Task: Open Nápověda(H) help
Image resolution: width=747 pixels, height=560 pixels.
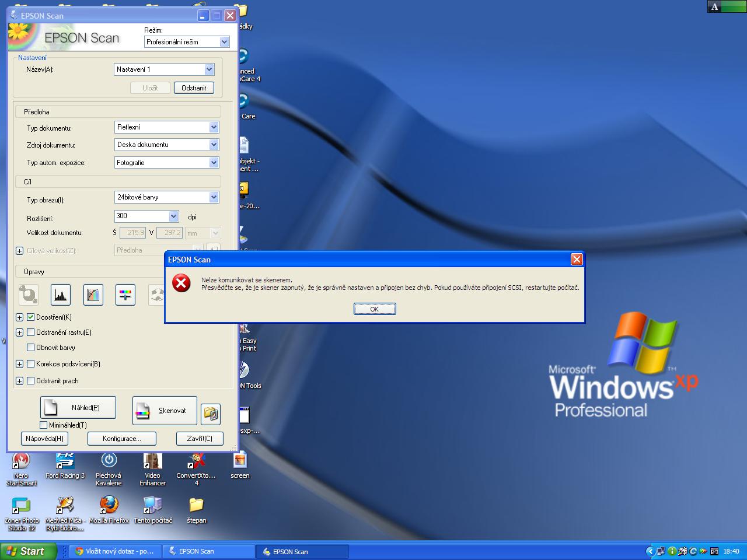Action: point(44,439)
